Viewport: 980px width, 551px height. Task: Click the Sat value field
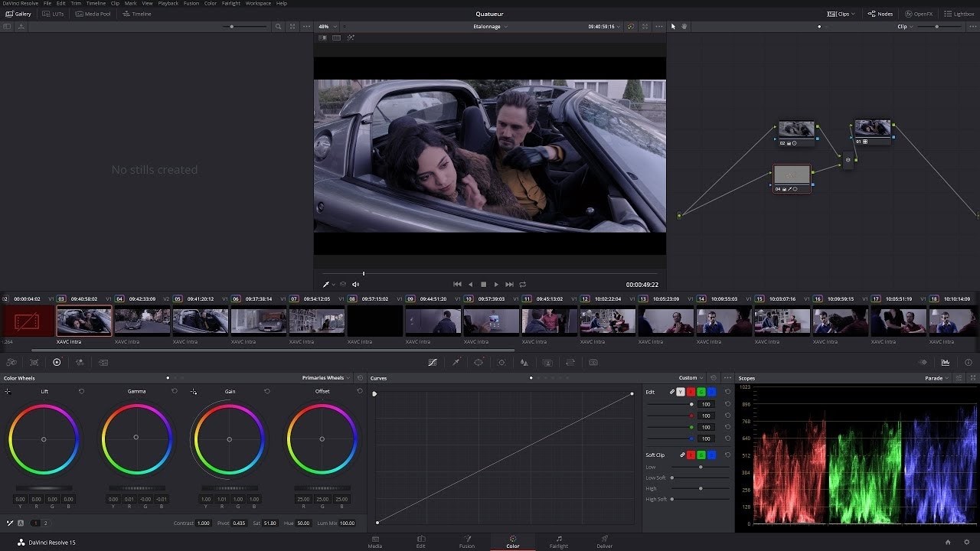pyautogui.click(x=270, y=523)
